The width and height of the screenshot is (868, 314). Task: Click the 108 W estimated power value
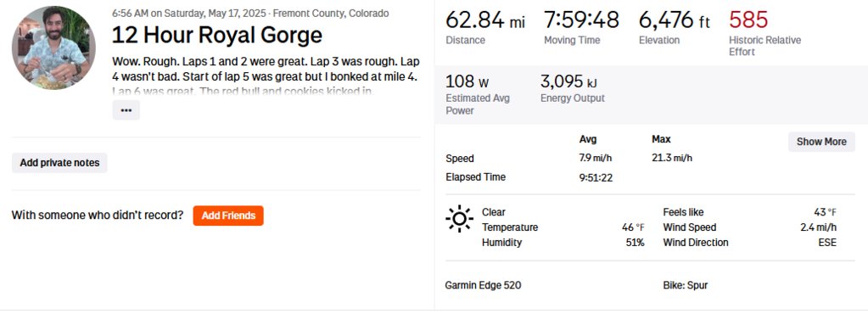[x=468, y=82]
